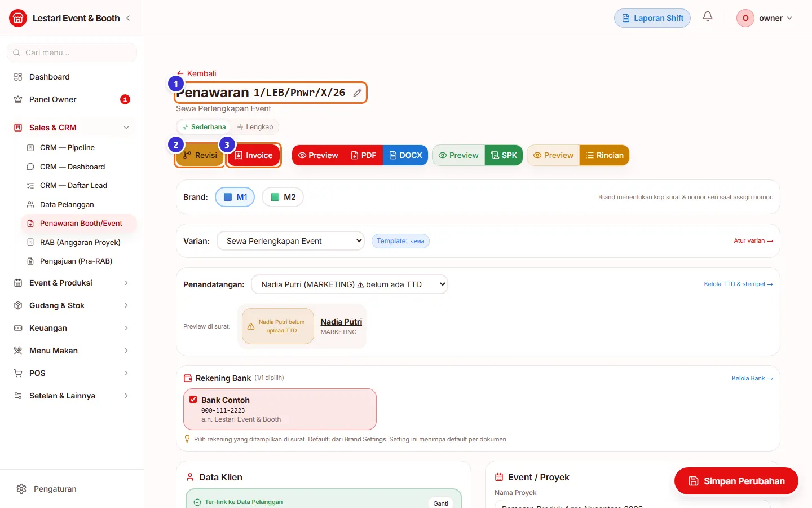Open Pengajuan (Pra-RAB) page
The image size is (812, 508).
(79, 261)
